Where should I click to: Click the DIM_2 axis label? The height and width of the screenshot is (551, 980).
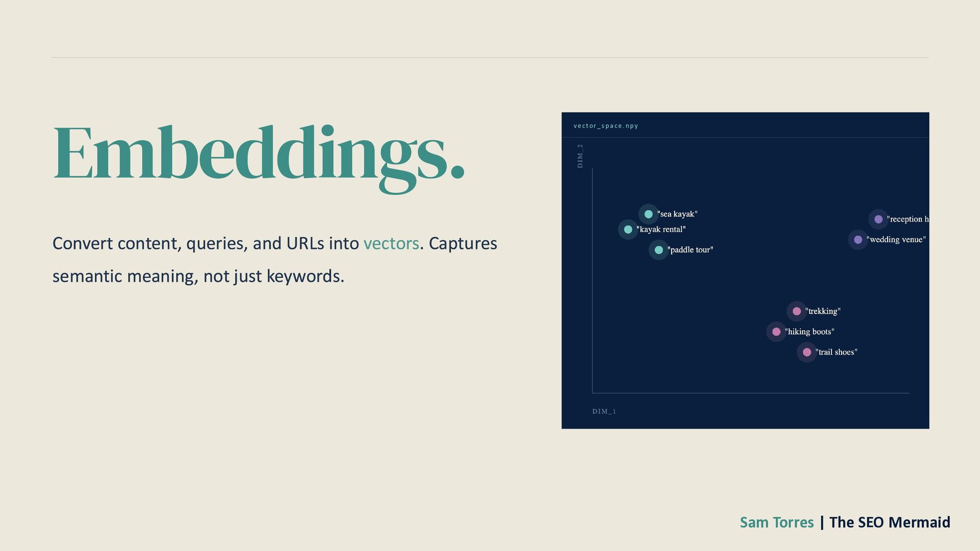point(580,156)
